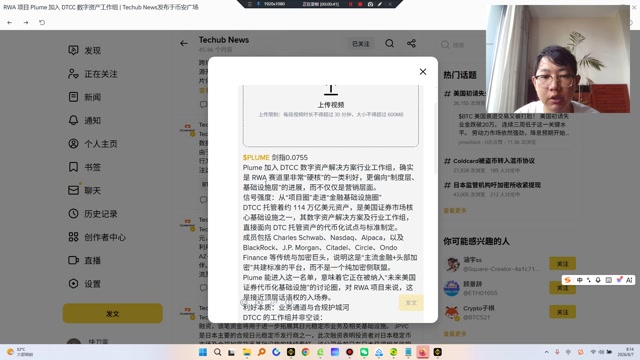The height and width of the screenshot is (360, 640).
Task: Open recorder menu hamburger icon
Action: tap(249, 4)
